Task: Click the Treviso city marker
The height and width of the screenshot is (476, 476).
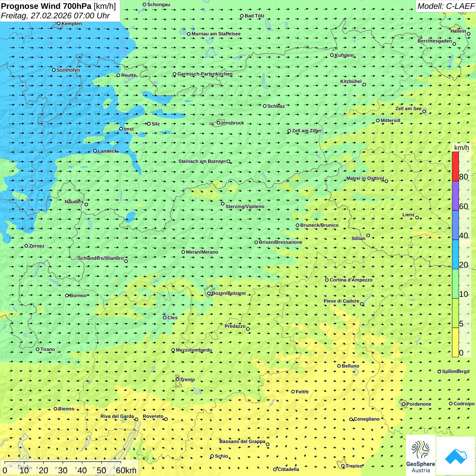Action: (343, 466)
